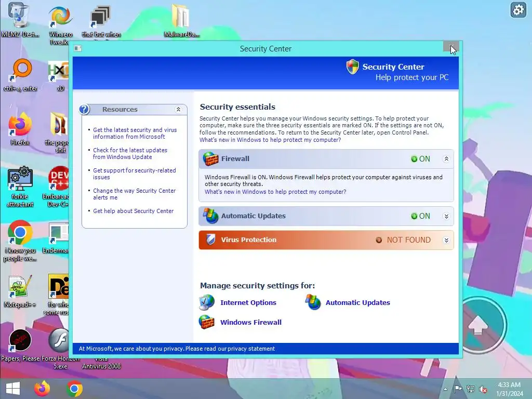Click 'What's new in Windows' link inside Firewall section
The height and width of the screenshot is (399, 532).
click(275, 192)
